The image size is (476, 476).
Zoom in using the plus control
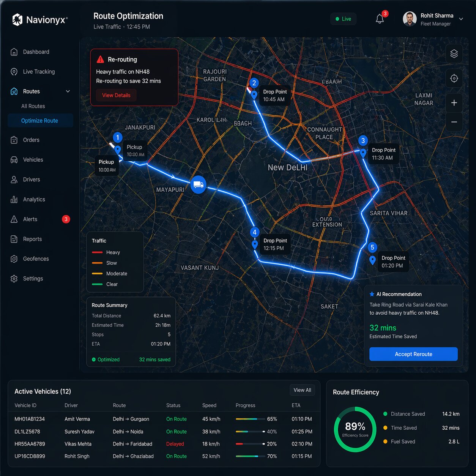454,102
